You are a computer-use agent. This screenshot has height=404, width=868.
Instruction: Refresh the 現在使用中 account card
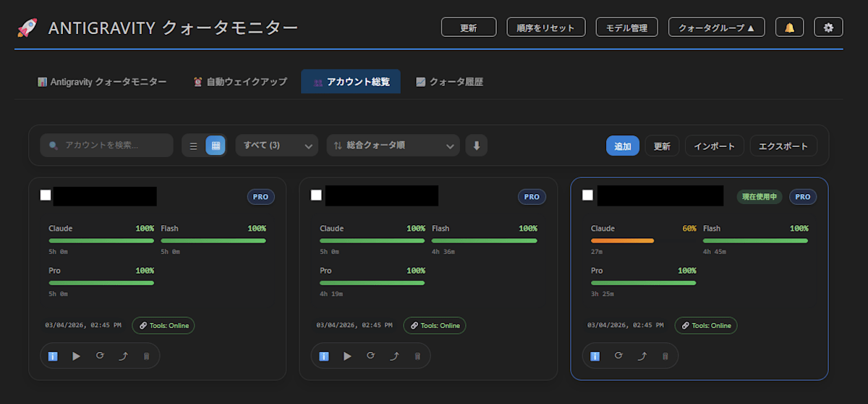tap(618, 356)
